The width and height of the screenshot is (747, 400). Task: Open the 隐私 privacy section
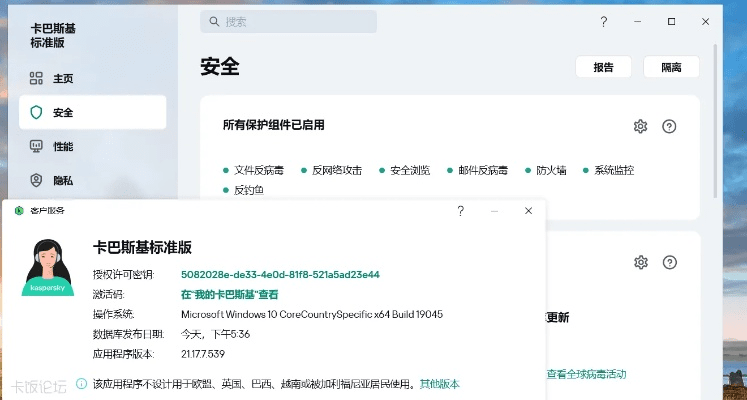93,180
